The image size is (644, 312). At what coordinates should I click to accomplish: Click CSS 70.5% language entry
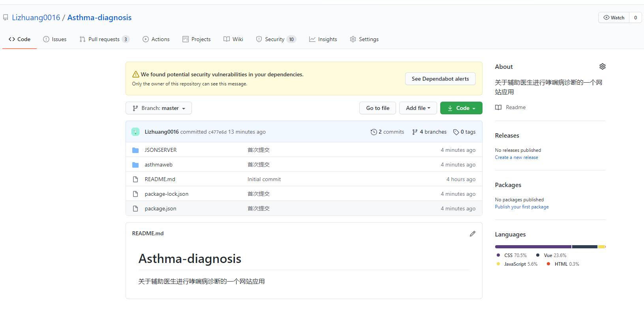point(512,255)
